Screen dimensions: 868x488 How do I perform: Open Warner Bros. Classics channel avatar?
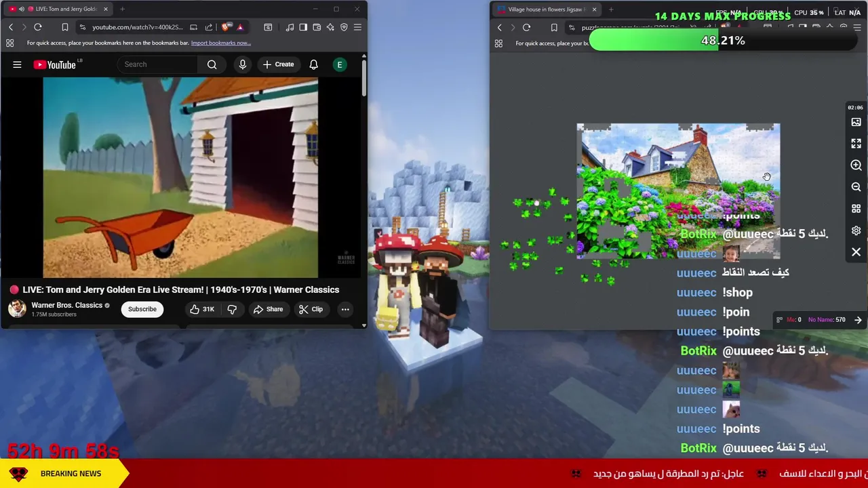[17, 309]
